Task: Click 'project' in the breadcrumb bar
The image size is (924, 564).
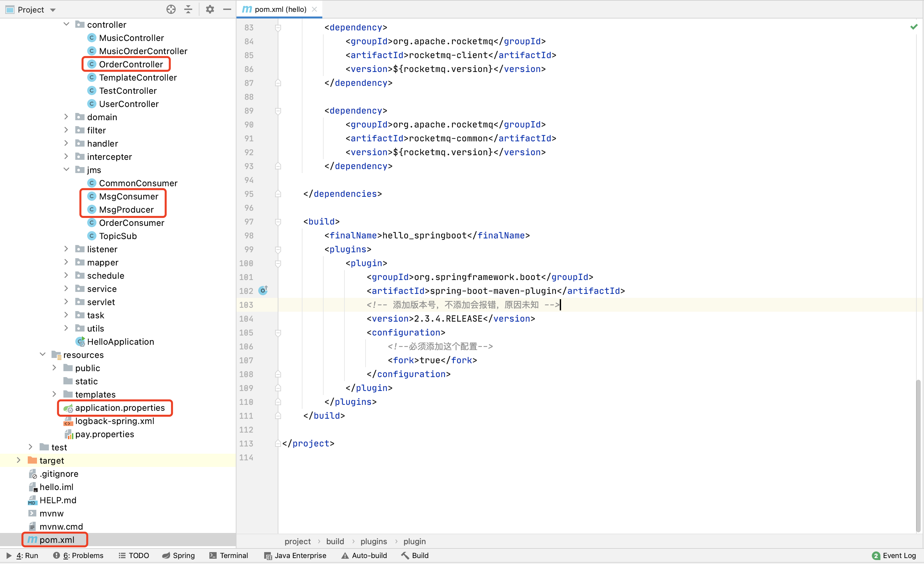Action: 298,541
